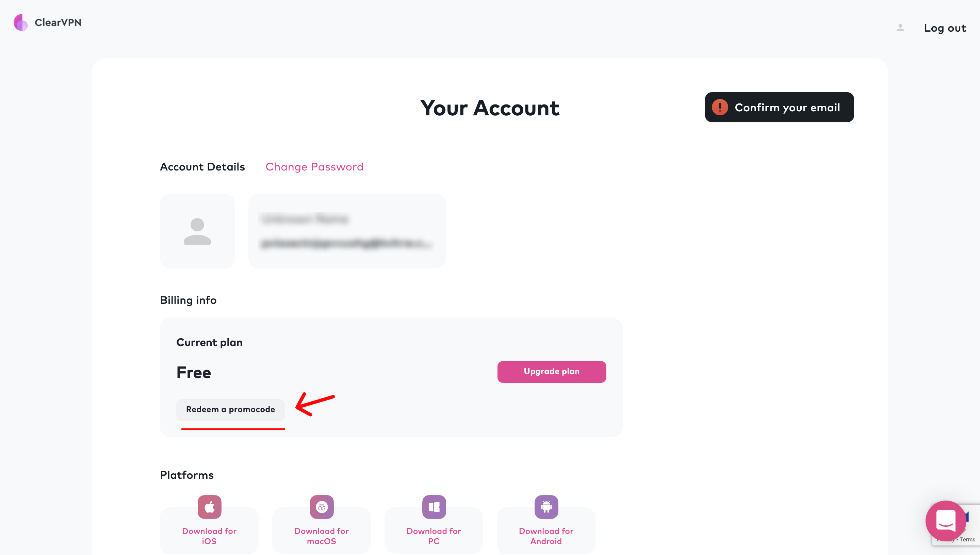
Task: Click the macOS download icon
Action: 321,507
